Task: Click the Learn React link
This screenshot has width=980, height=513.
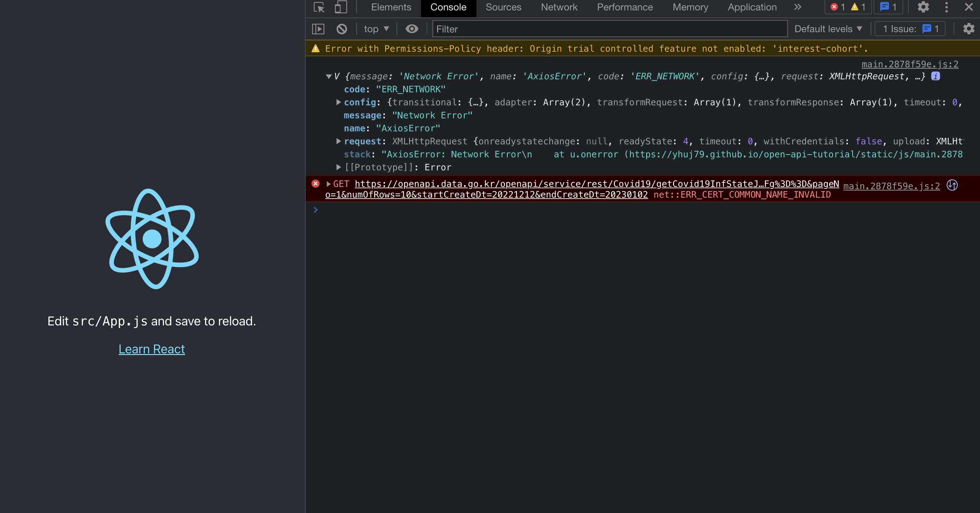Action: point(152,349)
